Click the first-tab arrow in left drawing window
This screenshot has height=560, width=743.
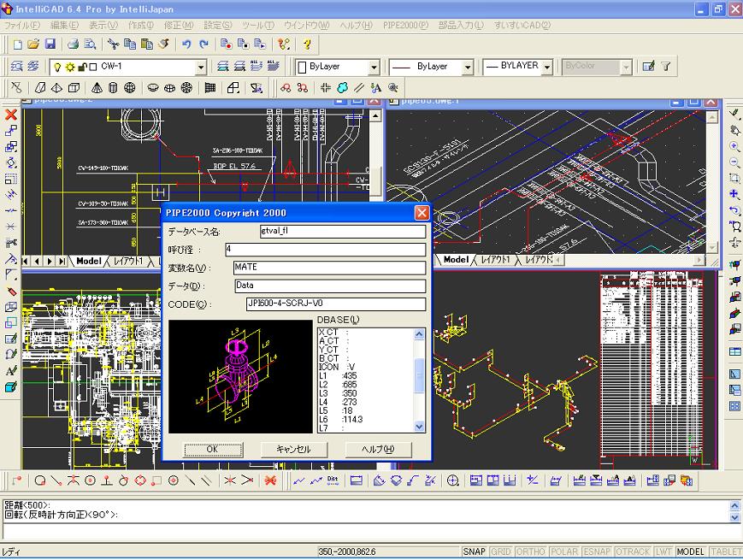(26, 261)
